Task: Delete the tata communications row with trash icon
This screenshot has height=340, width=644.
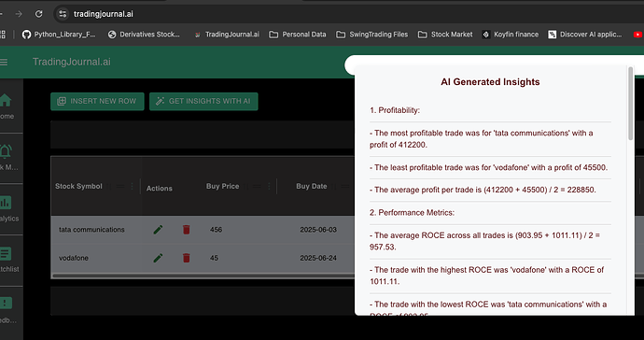Action: (186, 230)
